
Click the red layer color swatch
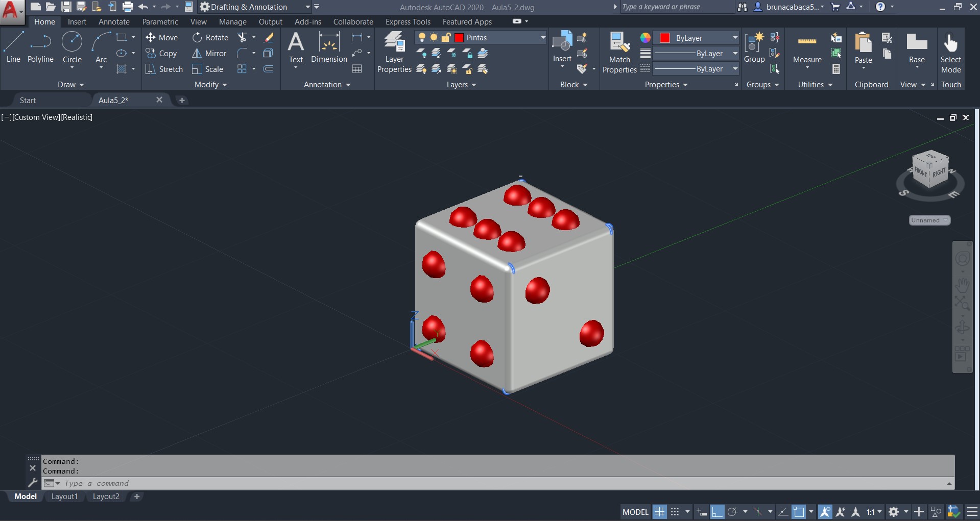[x=459, y=37]
